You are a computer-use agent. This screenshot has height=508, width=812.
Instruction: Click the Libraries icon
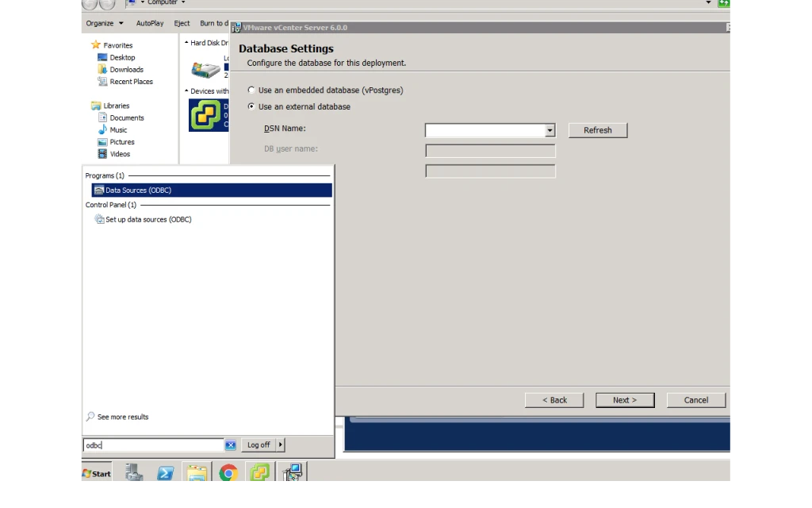coord(96,106)
